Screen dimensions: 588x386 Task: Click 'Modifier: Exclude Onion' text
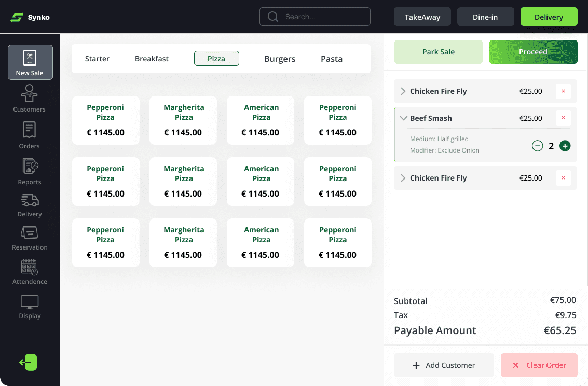tap(444, 150)
